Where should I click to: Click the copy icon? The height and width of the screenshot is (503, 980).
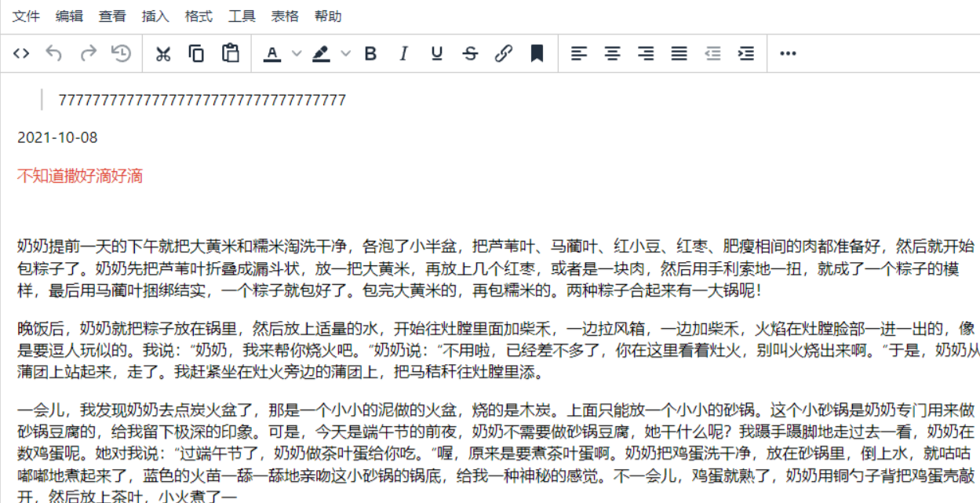tap(196, 53)
